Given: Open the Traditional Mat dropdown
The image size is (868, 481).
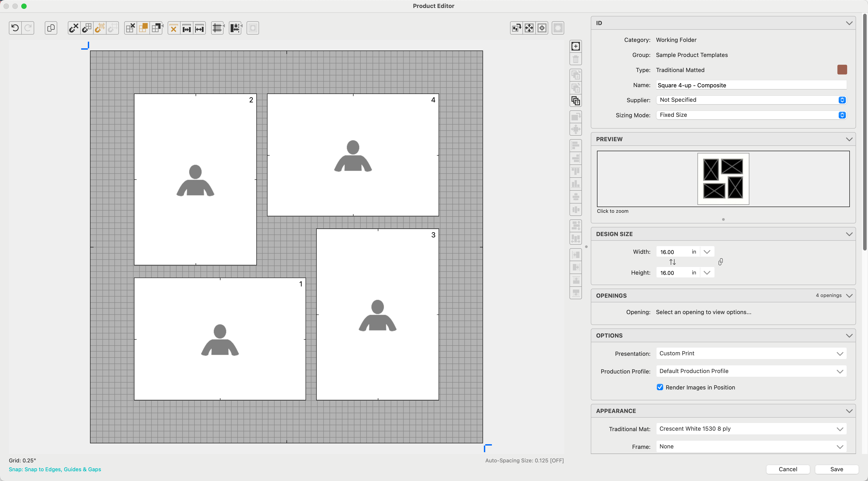Looking at the screenshot, I should pyautogui.click(x=751, y=429).
